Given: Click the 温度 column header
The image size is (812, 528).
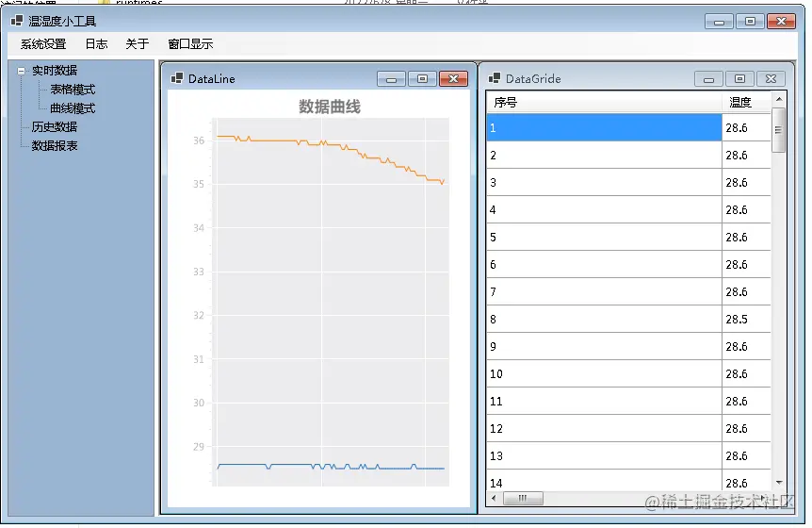Looking at the screenshot, I should click(746, 102).
